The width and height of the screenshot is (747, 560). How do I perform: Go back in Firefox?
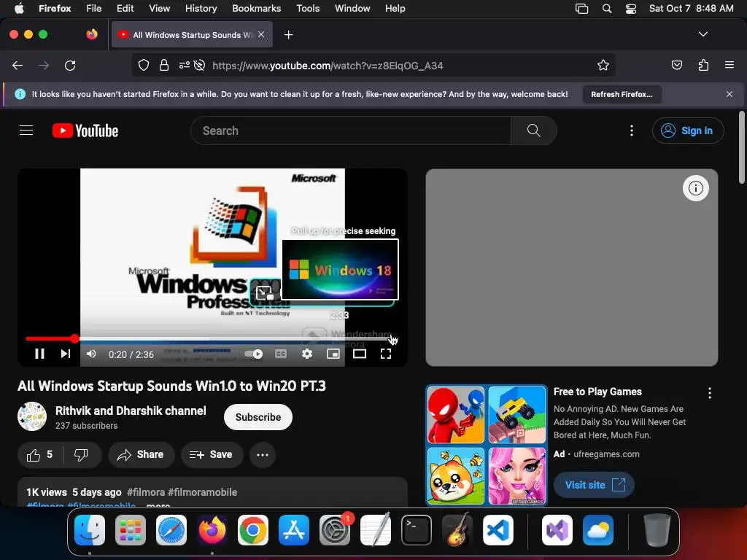point(18,65)
